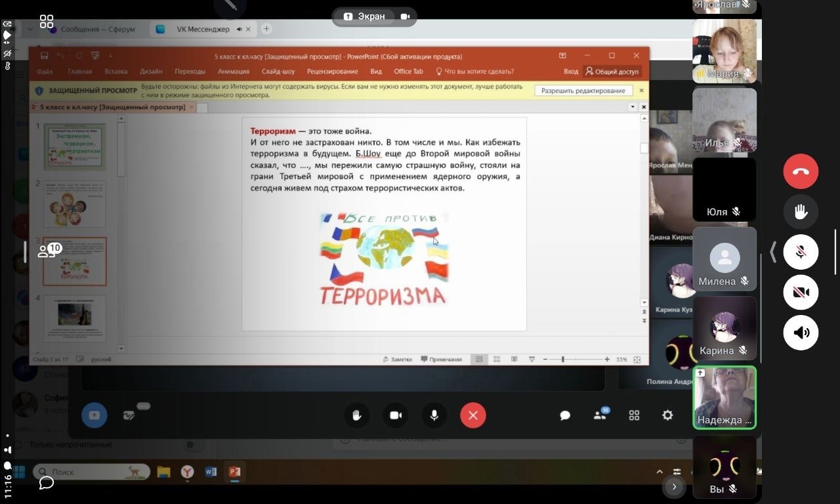The width and height of the screenshot is (840, 504).
Task: Toggle microphone button in shared call bar
Action: (x=434, y=415)
